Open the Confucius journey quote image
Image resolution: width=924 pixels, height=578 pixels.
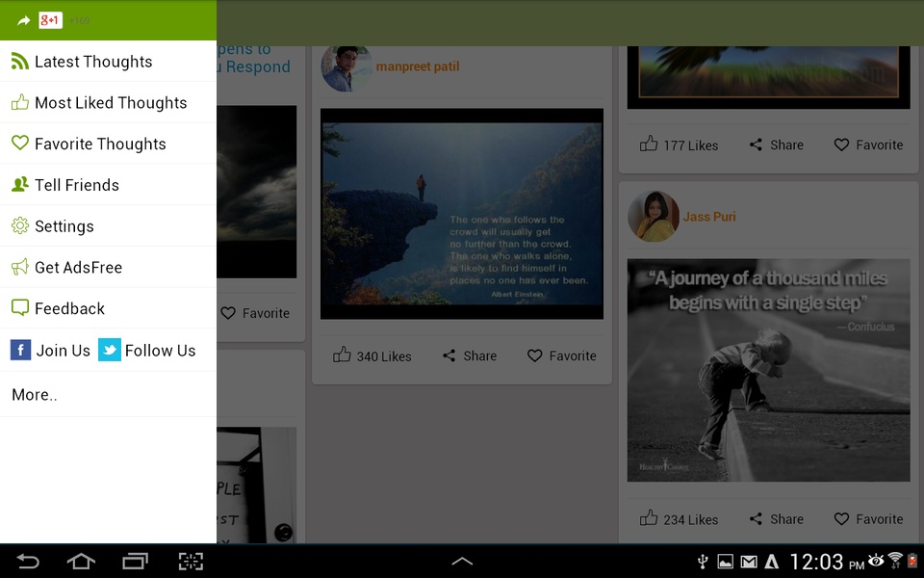768,370
